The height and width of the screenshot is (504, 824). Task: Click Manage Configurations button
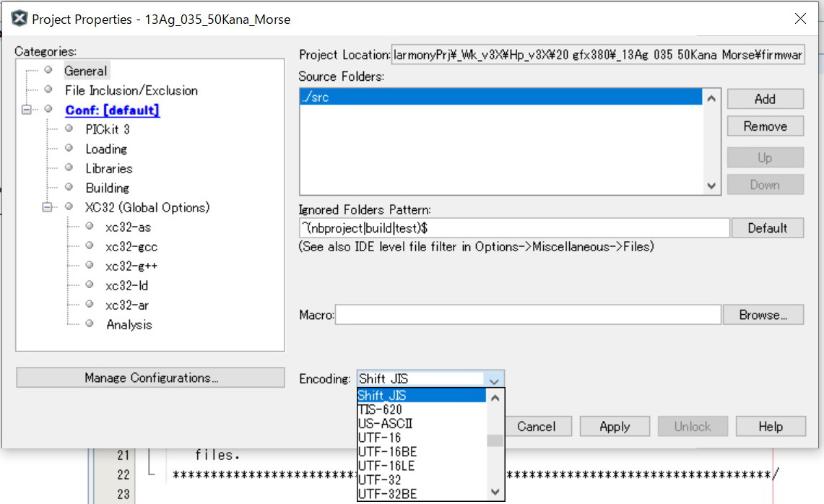(150, 378)
